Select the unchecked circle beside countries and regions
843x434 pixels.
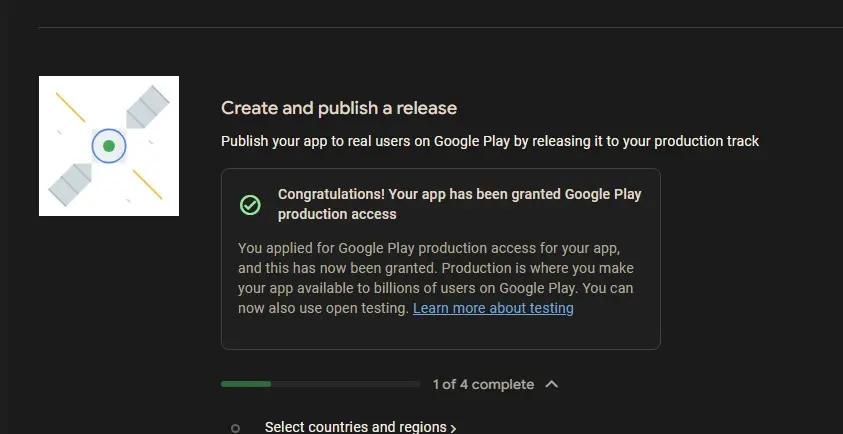(235, 428)
